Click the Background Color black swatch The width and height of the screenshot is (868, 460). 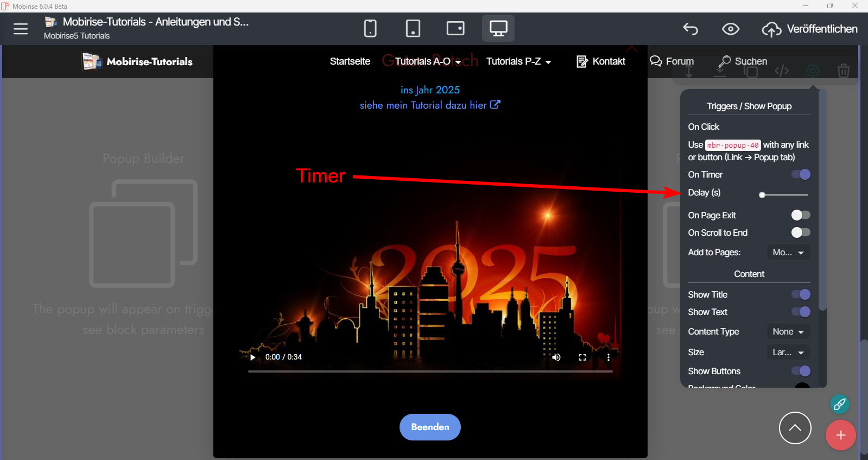802,386
